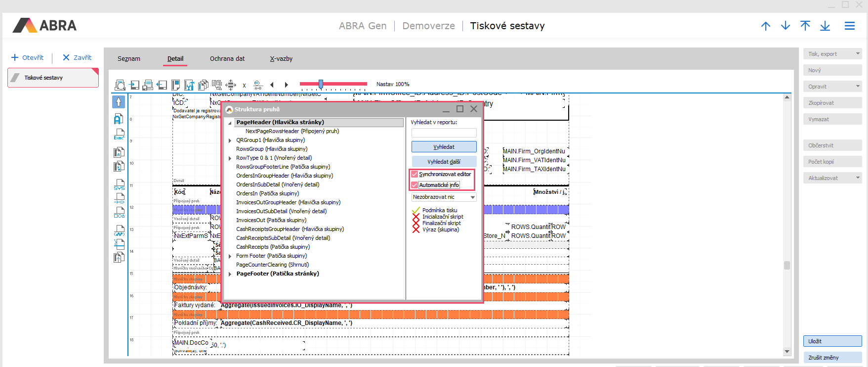Viewport: 868px width, 367px height.
Task: Collapse the PageHeader tree node
Action: 230,123
